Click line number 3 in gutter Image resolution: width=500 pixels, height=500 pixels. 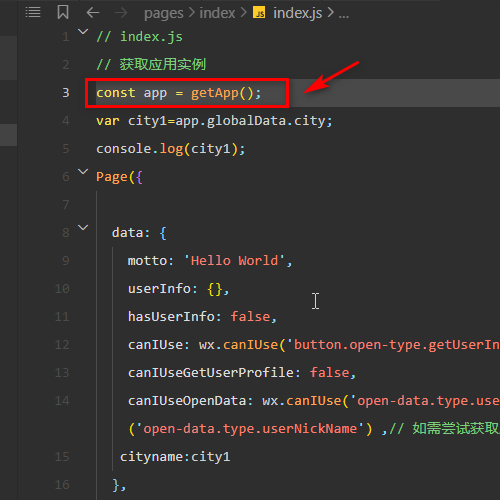pos(66,93)
